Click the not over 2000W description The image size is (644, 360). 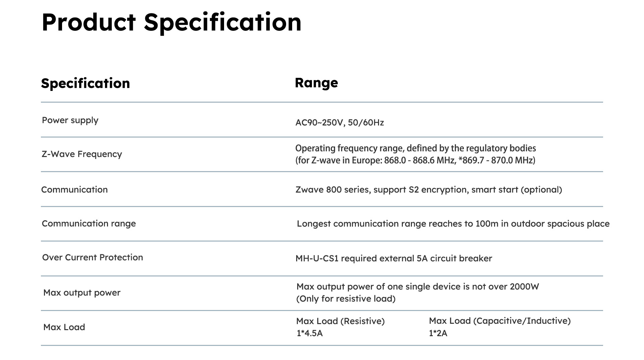(x=418, y=287)
